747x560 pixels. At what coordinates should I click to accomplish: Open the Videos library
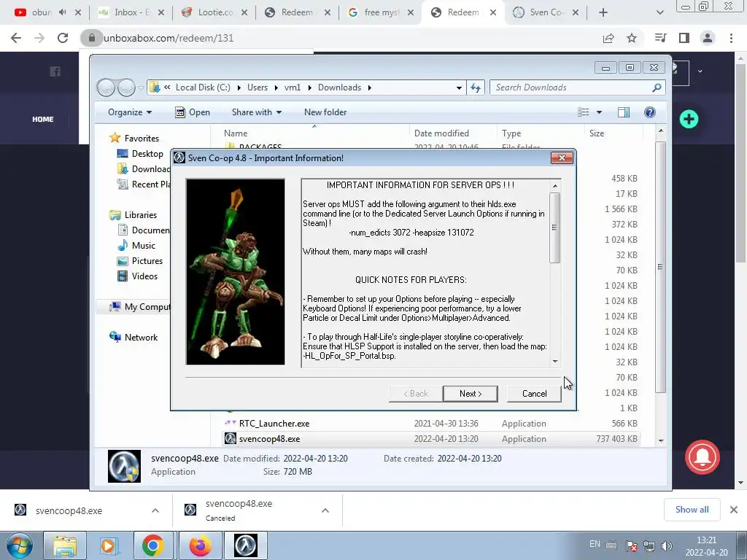pos(144,276)
